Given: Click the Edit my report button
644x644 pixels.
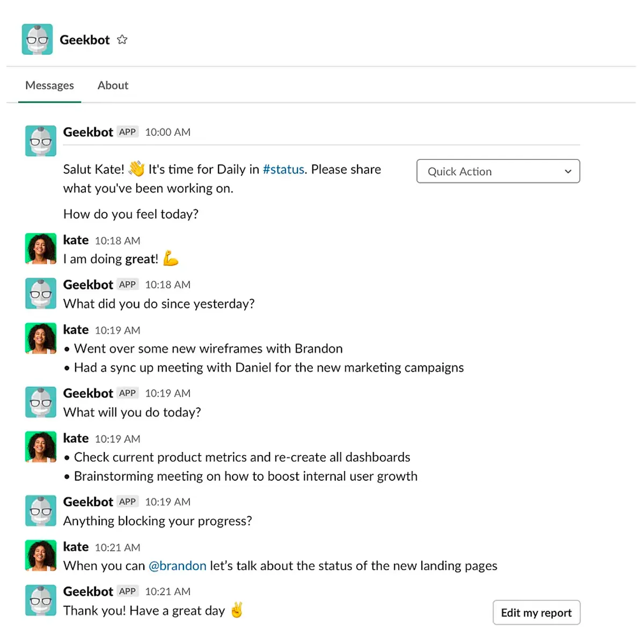Looking at the screenshot, I should [536, 612].
